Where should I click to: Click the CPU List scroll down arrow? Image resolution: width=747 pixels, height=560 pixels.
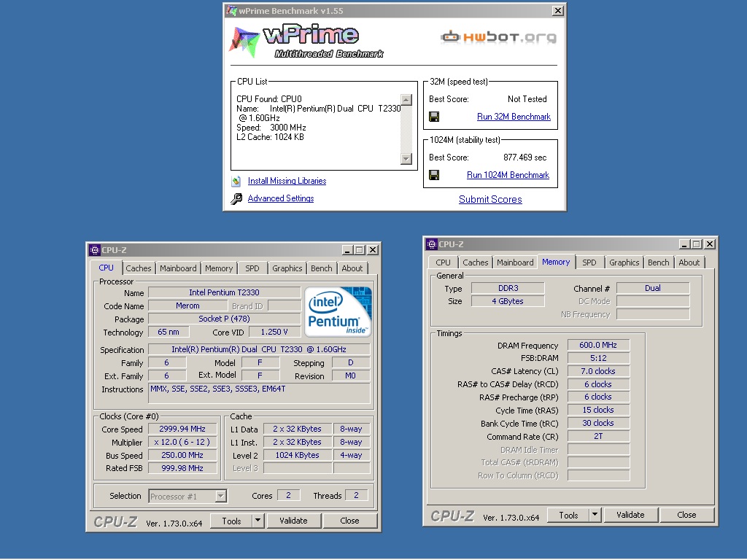[x=406, y=159]
